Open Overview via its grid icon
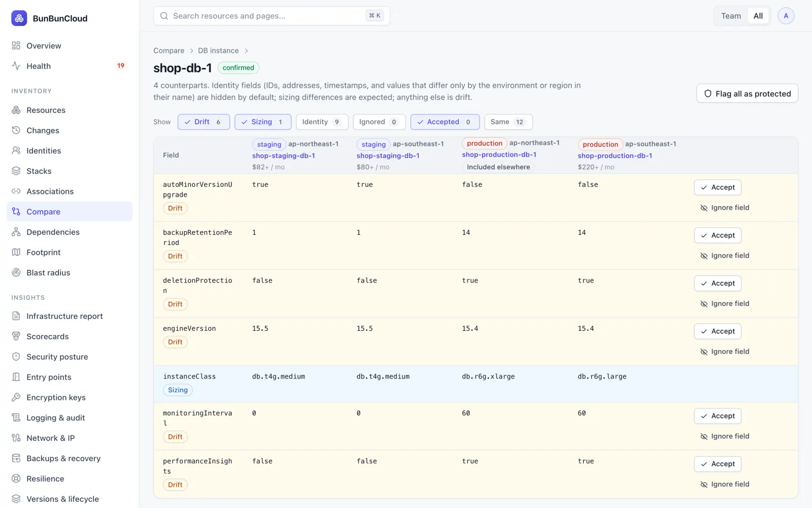This screenshot has width=812, height=508. click(x=16, y=46)
